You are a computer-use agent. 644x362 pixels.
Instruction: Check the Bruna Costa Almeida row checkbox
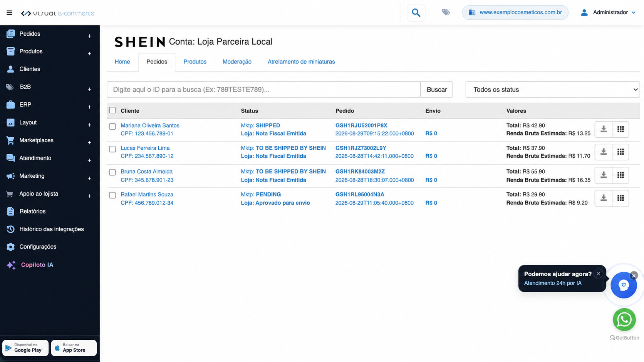click(112, 172)
